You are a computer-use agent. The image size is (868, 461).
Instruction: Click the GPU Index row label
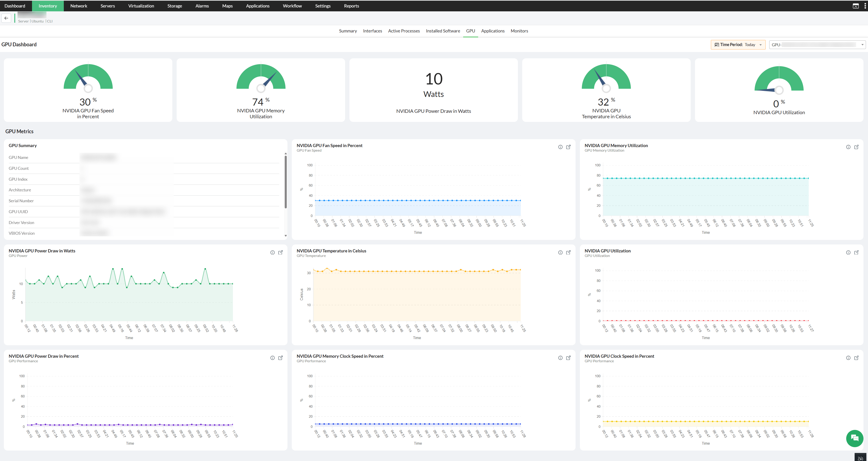click(x=18, y=179)
